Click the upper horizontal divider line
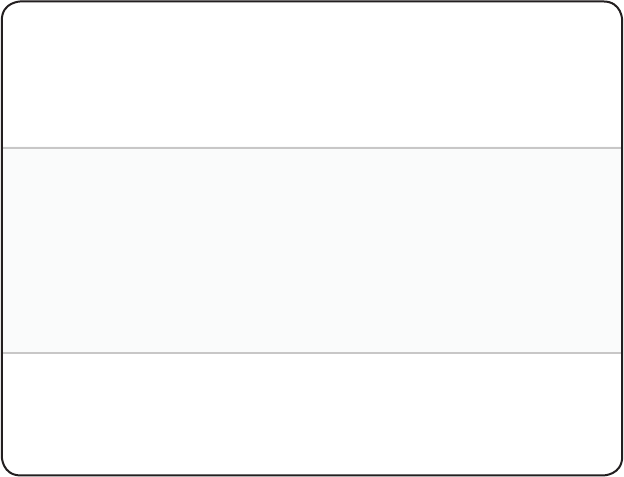624x477 pixels. (x=312, y=148)
